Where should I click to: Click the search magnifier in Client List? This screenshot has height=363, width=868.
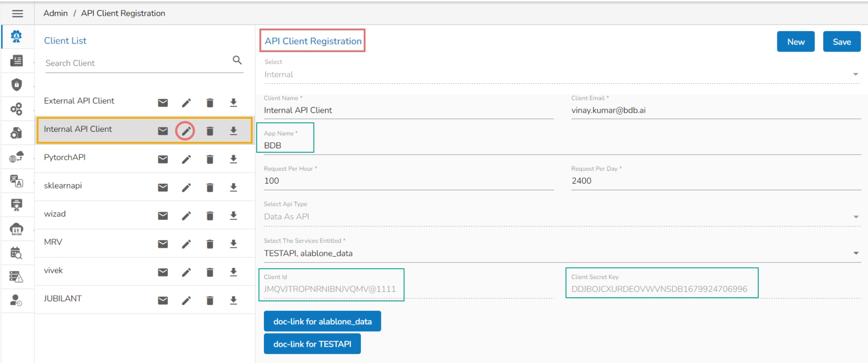point(237,60)
